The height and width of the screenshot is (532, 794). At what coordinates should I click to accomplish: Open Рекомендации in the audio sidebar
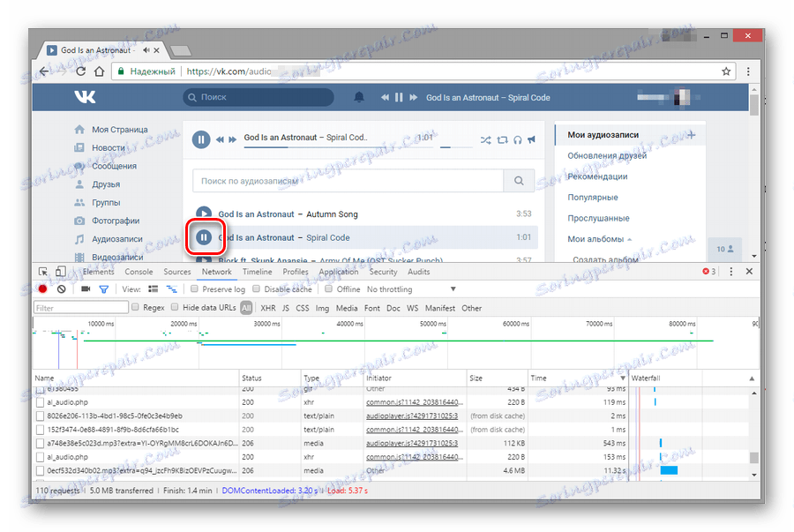click(x=597, y=176)
